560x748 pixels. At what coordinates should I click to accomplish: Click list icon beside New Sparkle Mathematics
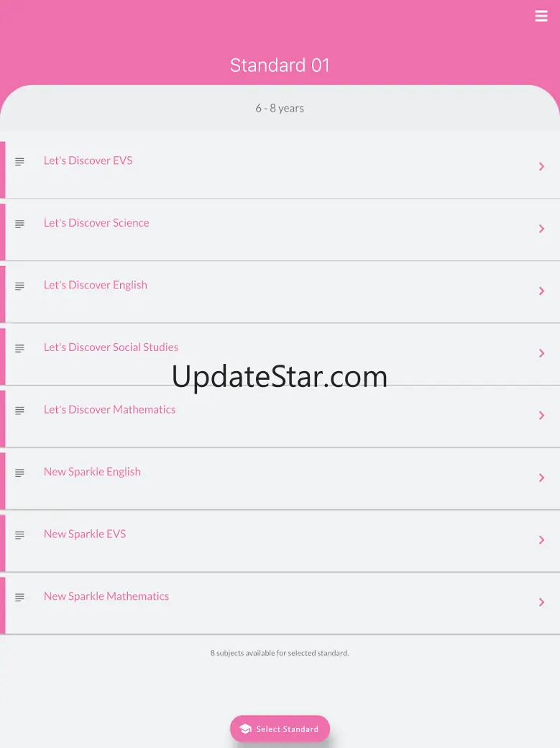click(19, 597)
